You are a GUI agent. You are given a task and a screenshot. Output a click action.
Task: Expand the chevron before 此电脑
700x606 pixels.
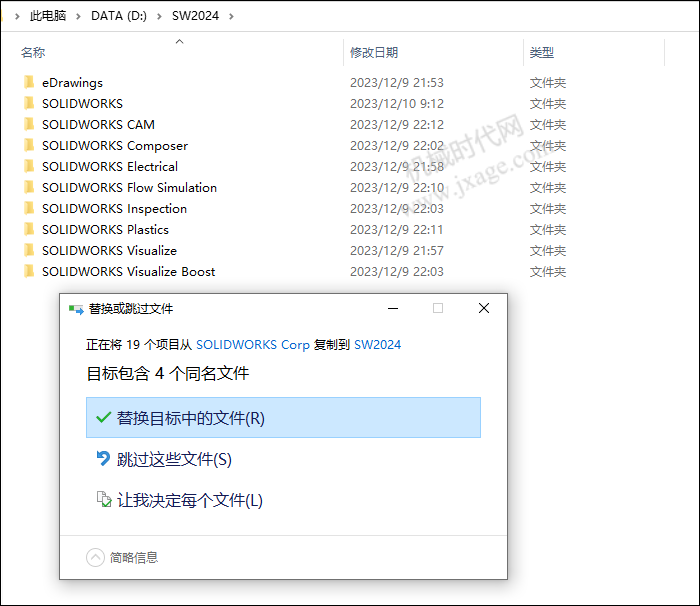(17, 17)
